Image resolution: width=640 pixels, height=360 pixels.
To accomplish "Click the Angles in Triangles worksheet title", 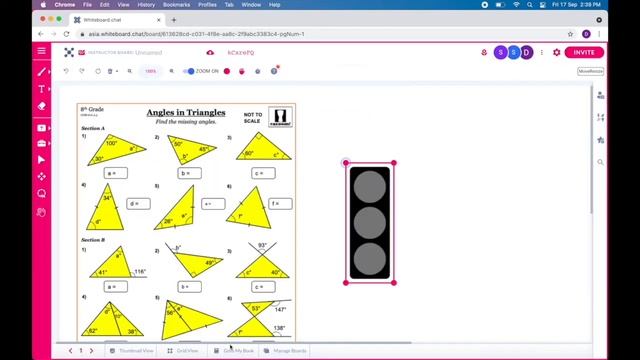I will tap(186, 113).
